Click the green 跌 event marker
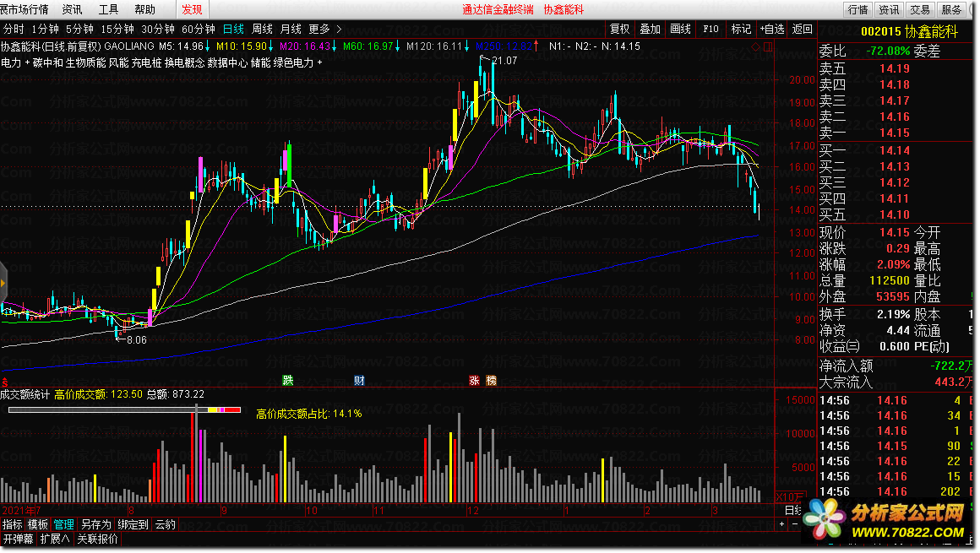This screenshot has height=553, width=980. tap(287, 381)
